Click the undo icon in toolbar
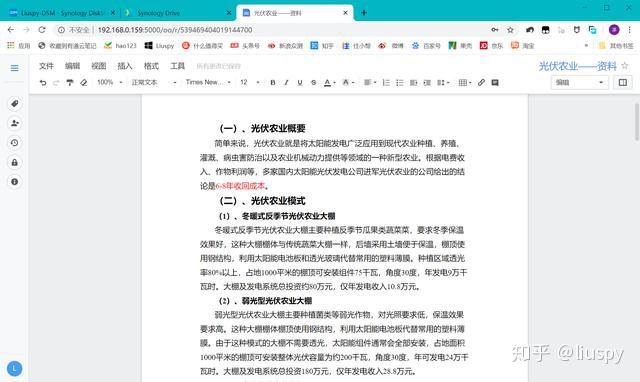The image size is (640, 382). [43, 83]
